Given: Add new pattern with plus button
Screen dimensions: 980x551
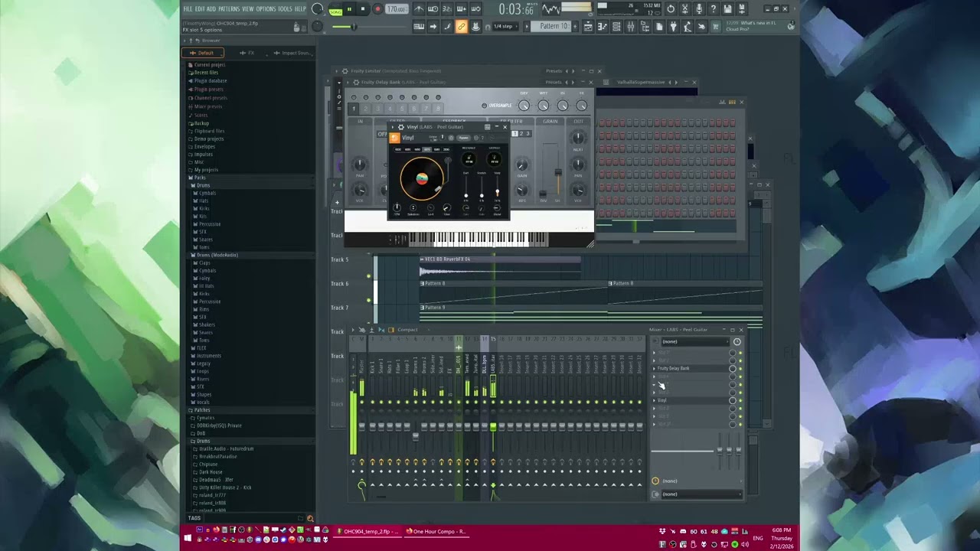Looking at the screenshot, I should 577,26.
